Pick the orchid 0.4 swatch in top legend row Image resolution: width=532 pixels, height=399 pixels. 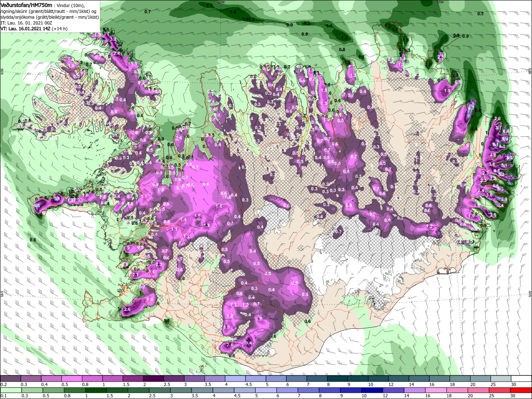(51, 379)
